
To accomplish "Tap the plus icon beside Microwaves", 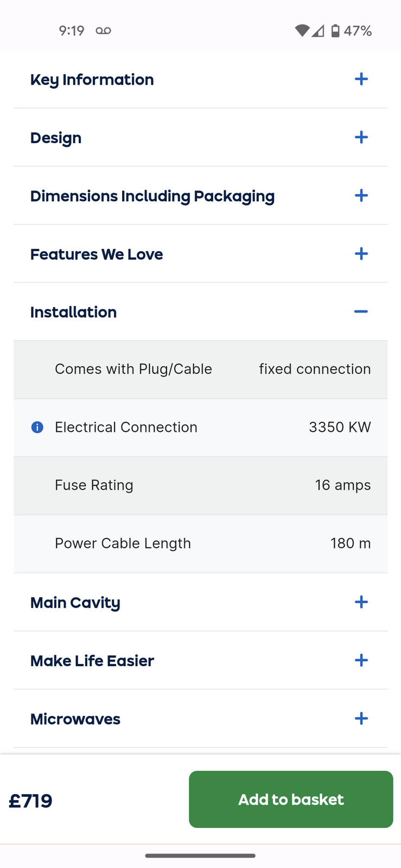I will (x=361, y=718).
